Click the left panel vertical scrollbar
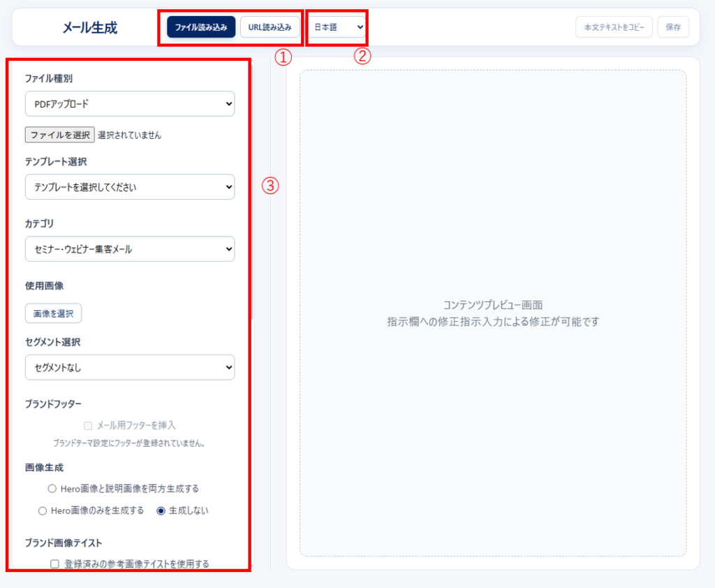The width and height of the screenshot is (715, 588). point(251,191)
